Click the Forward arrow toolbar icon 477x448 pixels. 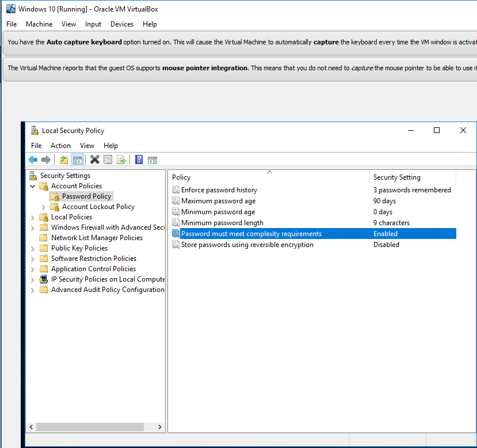pos(46,160)
